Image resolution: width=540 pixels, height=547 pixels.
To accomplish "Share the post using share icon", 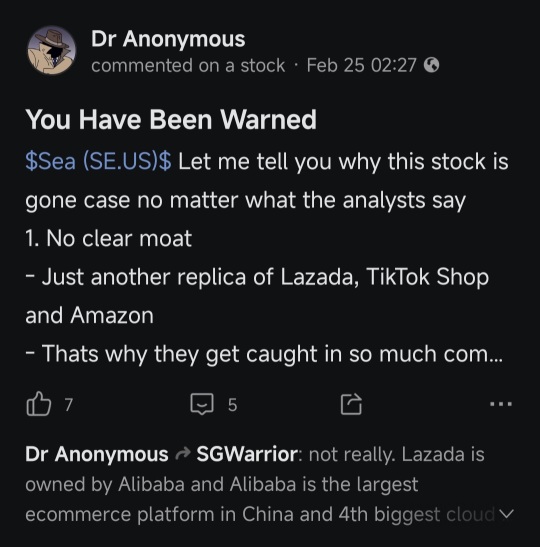I will (x=351, y=404).
